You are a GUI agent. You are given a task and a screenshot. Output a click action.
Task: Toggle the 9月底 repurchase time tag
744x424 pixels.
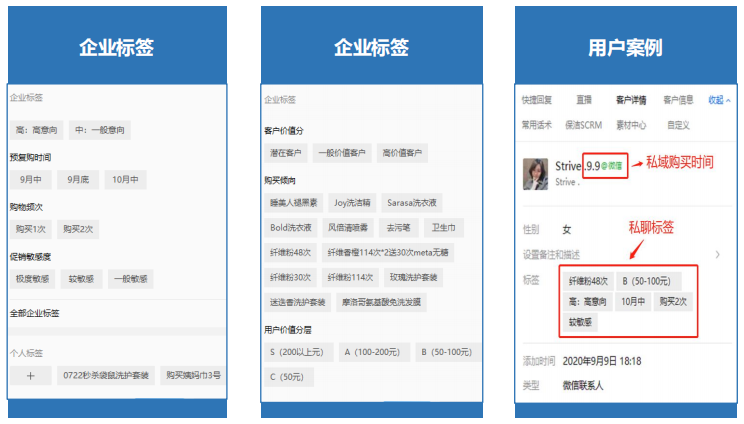(x=79, y=180)
